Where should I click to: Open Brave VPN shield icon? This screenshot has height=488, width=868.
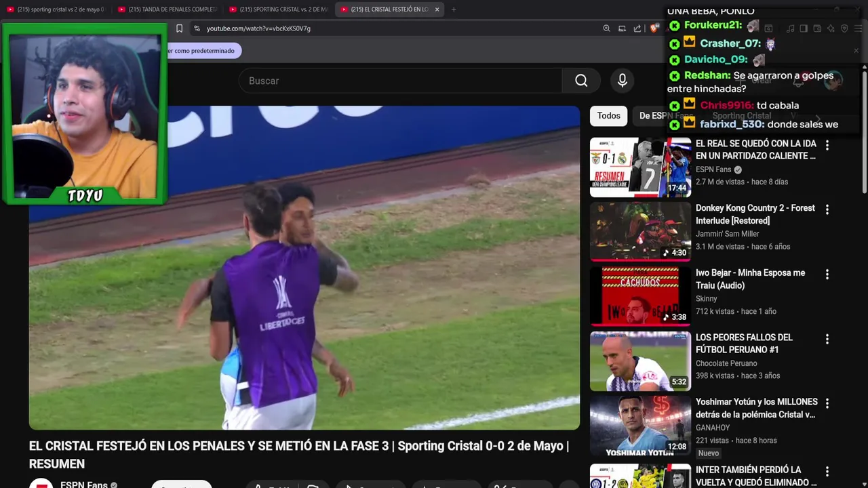tap(844, 28)
